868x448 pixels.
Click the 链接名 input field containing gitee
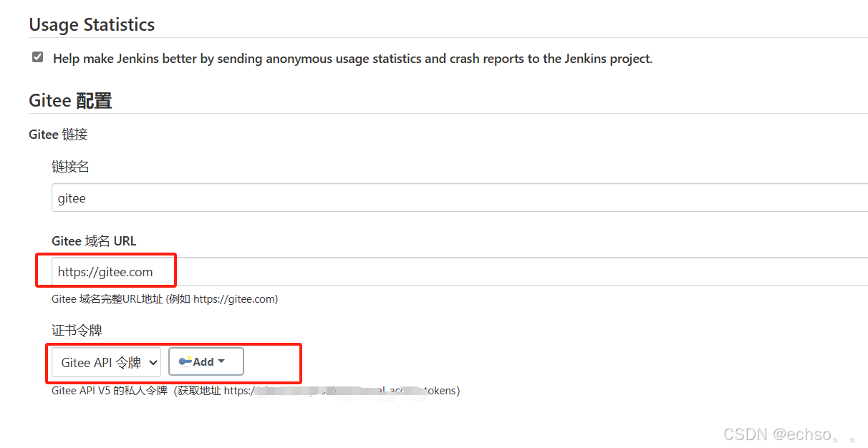(x=460, y=198)
